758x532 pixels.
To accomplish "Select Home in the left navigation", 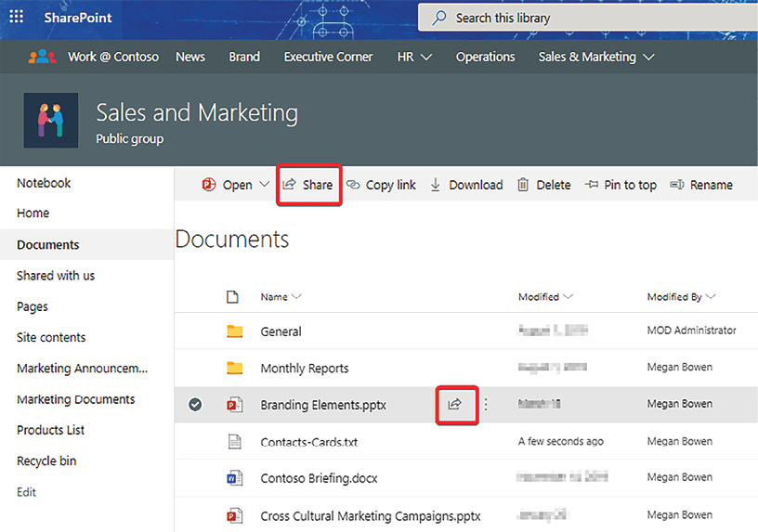I will point(33,214).
